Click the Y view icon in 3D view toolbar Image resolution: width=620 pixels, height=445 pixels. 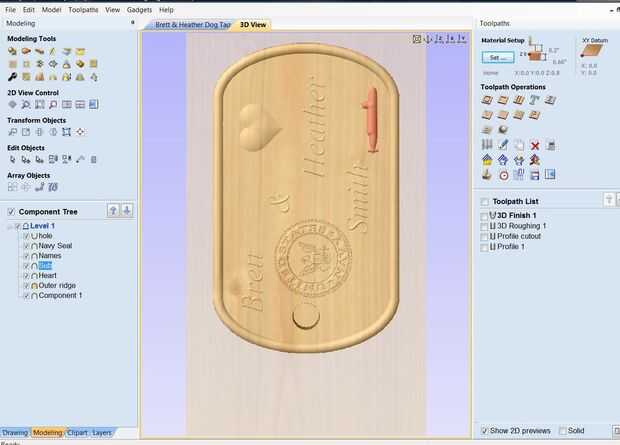(x=461, y=38)
